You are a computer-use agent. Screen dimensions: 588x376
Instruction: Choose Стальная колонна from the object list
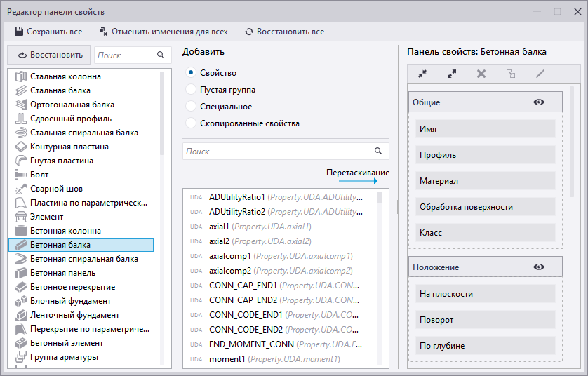coord(65,76)
